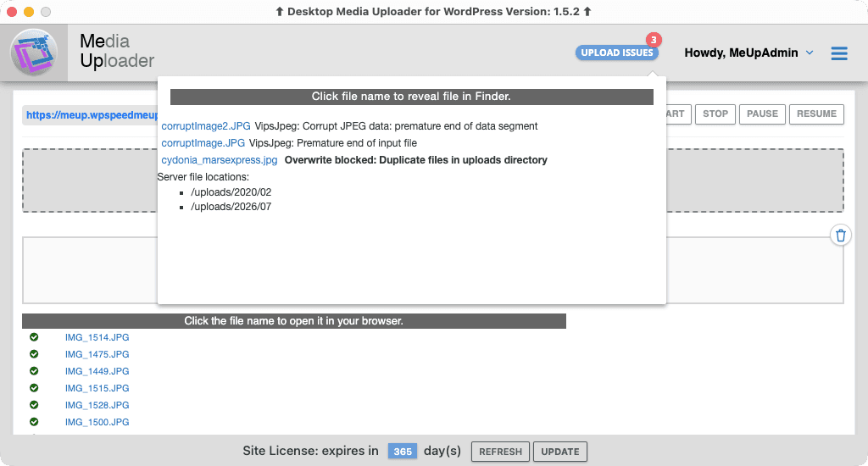The width and height of the screenshot is (868, 466).
Task: Click green checkmark beside IMG_1514.JPG
Action: [34, 337]
